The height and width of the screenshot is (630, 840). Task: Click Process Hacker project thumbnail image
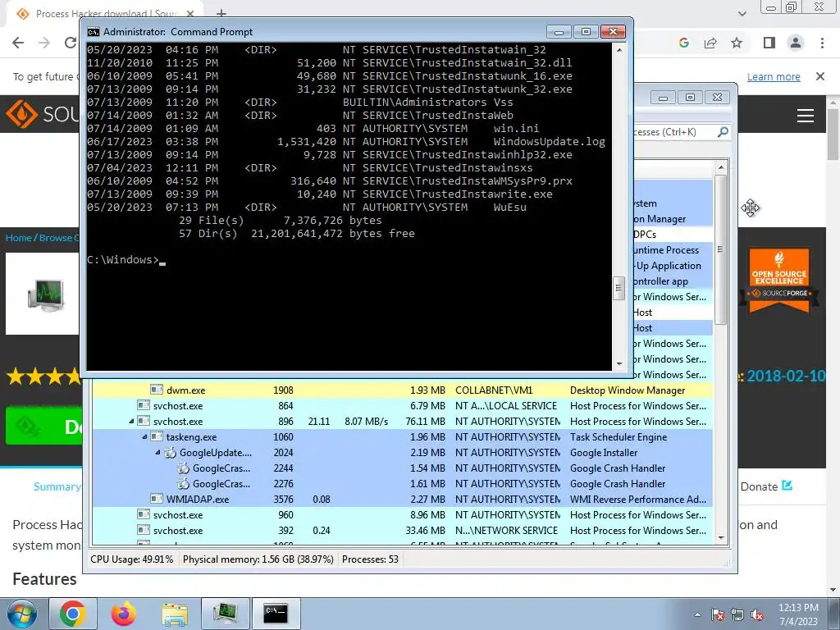(x=44, y=294)
